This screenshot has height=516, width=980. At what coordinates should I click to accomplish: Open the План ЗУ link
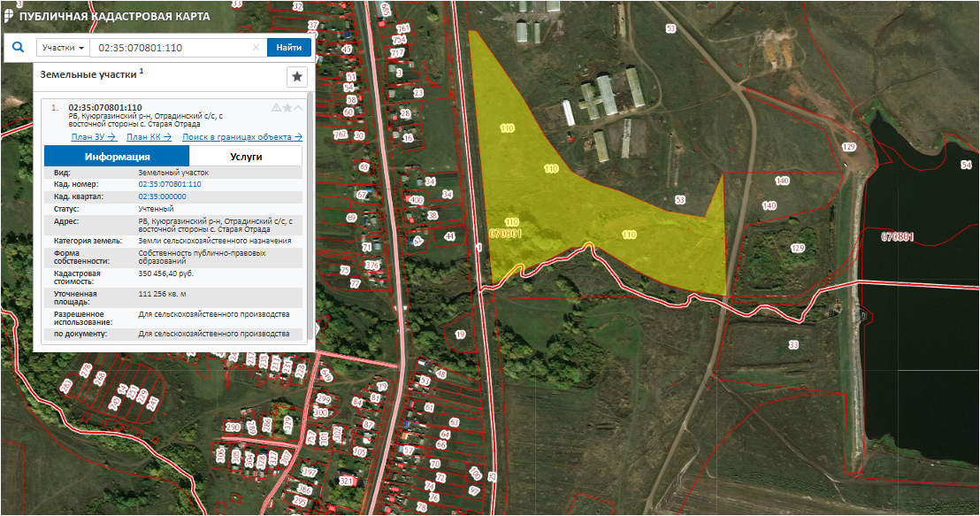[94, 137]
